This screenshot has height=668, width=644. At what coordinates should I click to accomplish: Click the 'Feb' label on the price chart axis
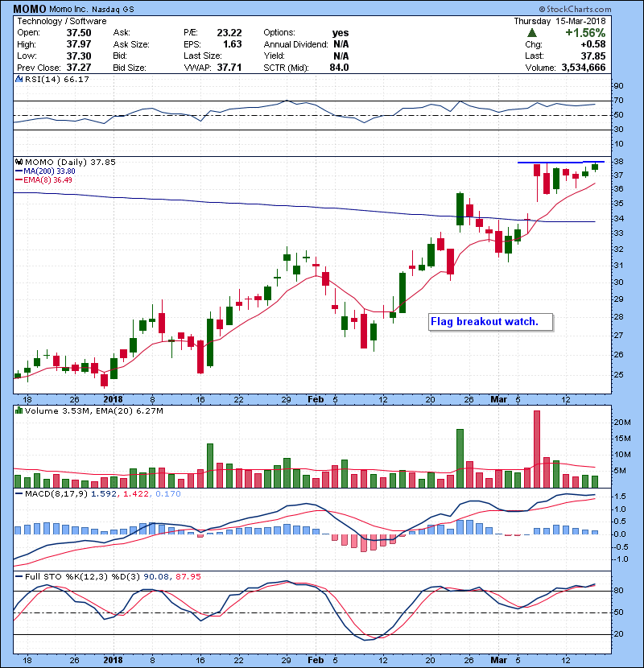pos(316,400)
